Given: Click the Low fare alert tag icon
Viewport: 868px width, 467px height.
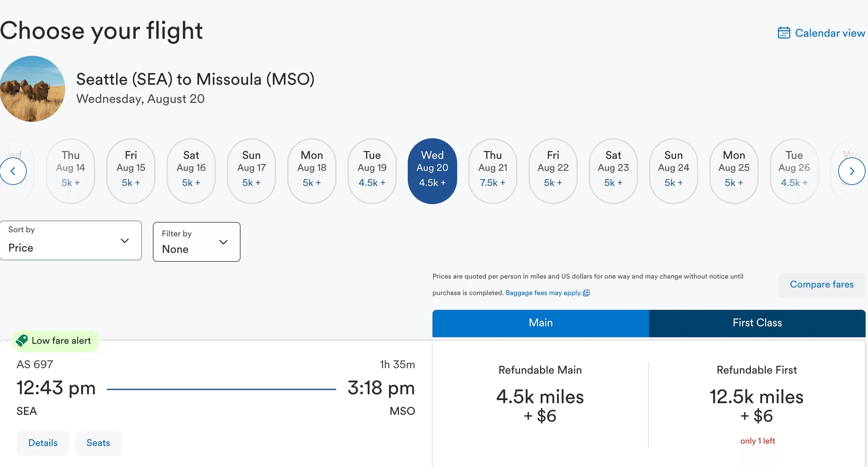Looking at the screenshot, I should pyautogui.click(x=22, y=340).
